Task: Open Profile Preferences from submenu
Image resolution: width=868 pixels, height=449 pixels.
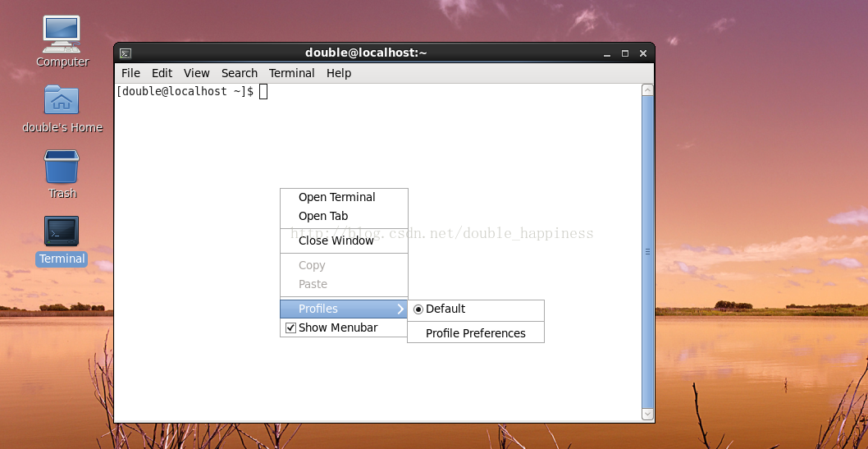Action: tap(476, 333)
